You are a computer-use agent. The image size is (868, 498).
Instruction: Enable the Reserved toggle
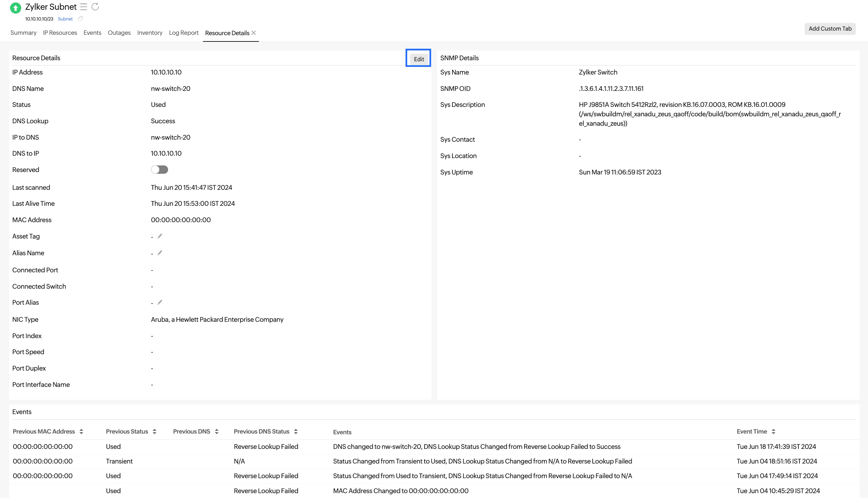pyautogui.click(x=159, y=170)
